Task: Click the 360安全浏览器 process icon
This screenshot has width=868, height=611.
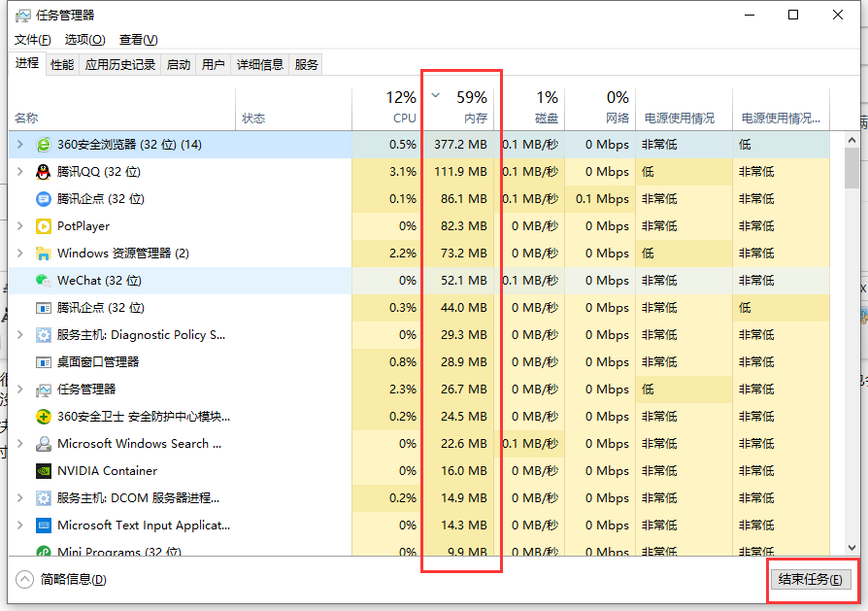Action: [x=43, y=145]
